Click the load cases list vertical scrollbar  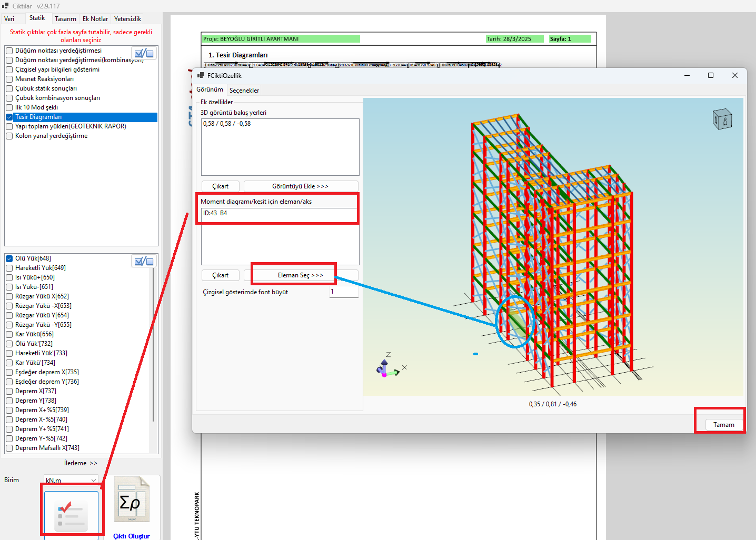pos(153,342)
